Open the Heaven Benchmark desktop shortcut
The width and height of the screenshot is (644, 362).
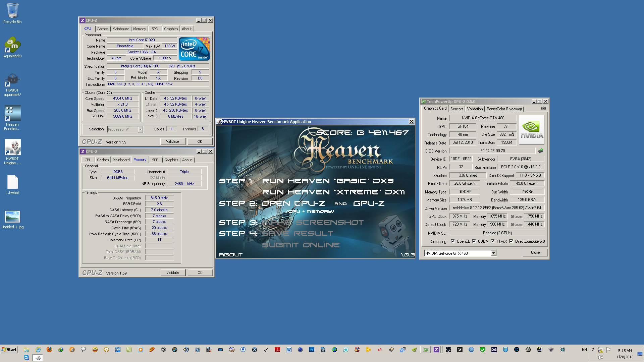click(x=12, y=118)
